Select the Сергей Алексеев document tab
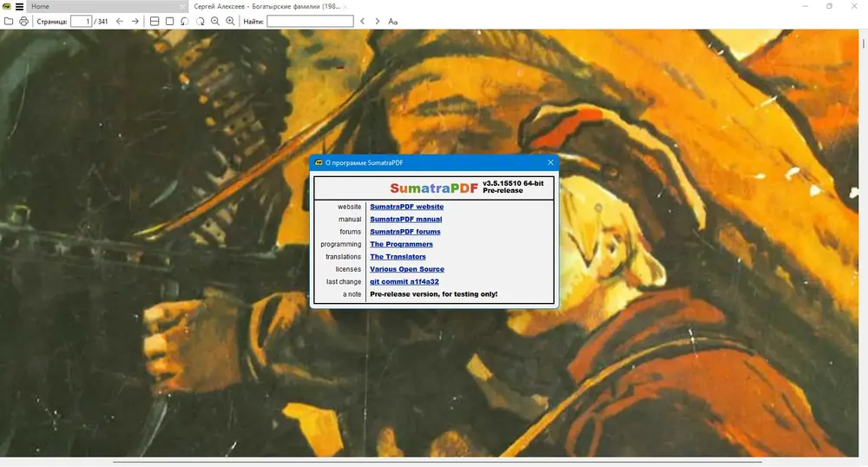 (x=266, y=7)
